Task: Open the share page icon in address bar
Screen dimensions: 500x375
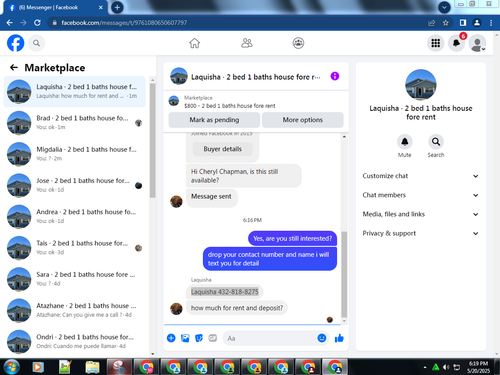Action: click(x=432, y=23)
